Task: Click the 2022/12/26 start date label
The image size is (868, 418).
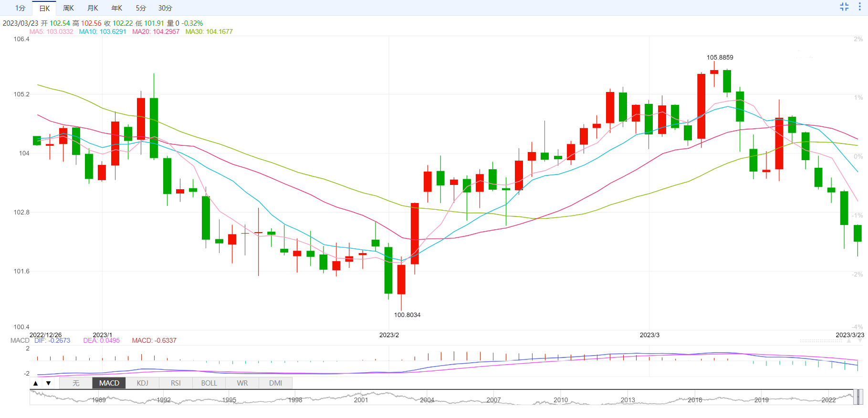Action: tap(46, 335)
